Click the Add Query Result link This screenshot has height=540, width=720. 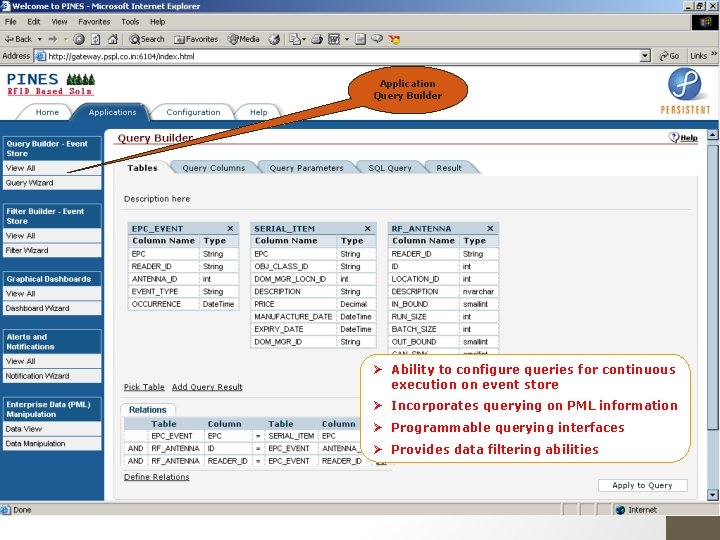tap(207, 387)
